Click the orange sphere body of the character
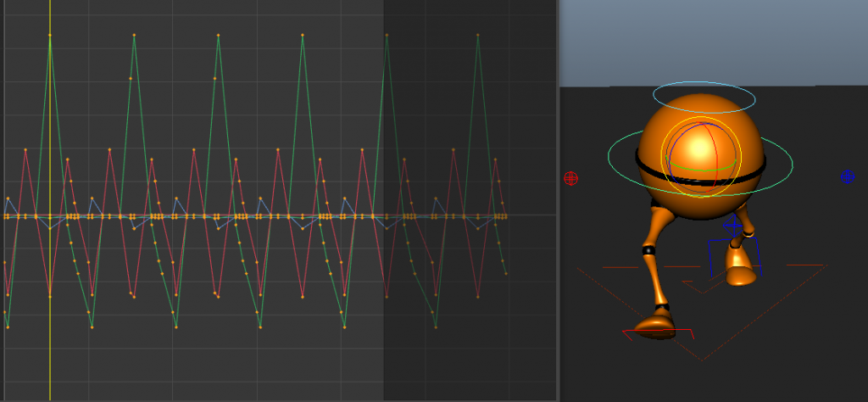The width and height of the screenshot is (868, 402). pos(700,156)
